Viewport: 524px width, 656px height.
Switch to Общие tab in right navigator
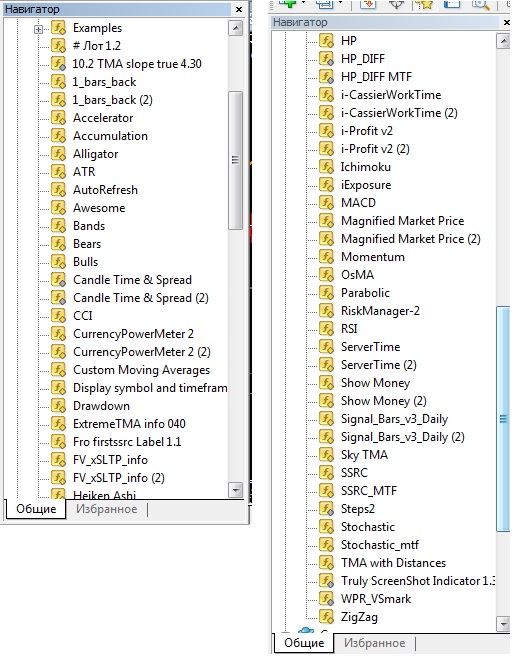(x=304, y=643)
